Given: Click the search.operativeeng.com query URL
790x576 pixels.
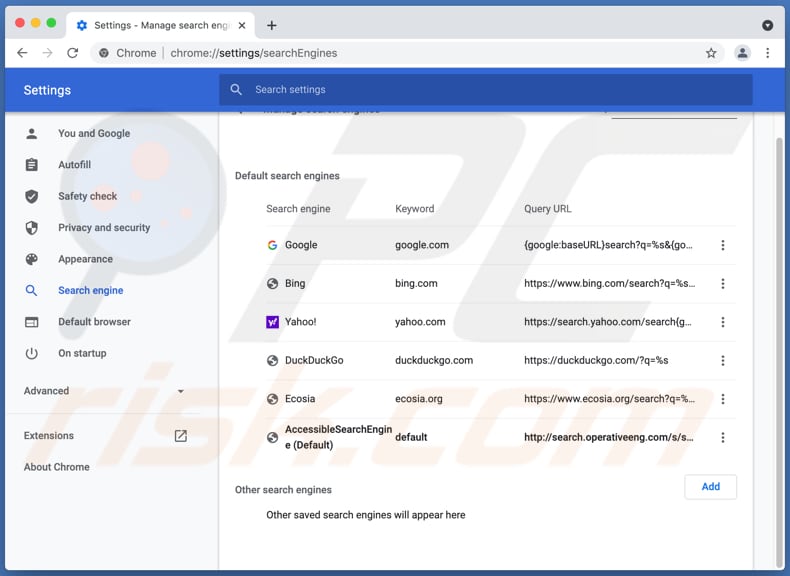Looking at the screenshot, I should tap(609, 437).
